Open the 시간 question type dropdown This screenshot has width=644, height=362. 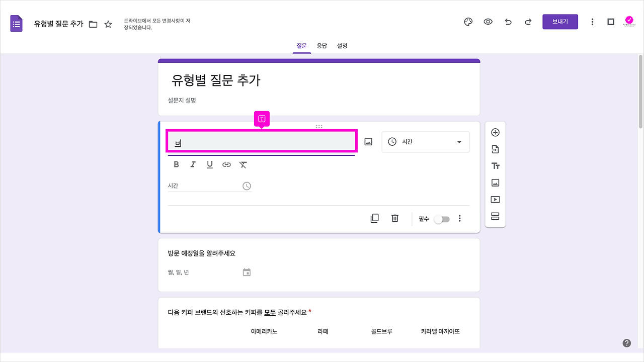pyautogui.click(x=425, y=142)
